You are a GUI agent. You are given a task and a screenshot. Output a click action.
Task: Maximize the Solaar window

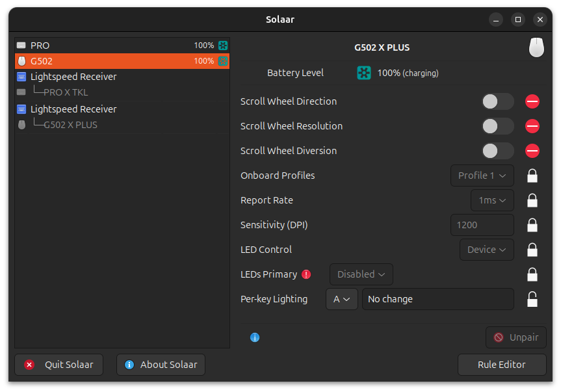pos(517,20)
